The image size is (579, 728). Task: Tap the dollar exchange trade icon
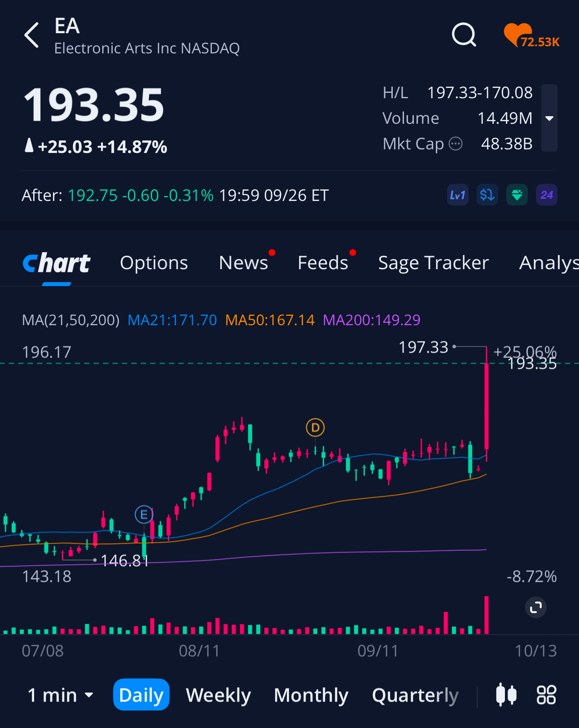487,195
